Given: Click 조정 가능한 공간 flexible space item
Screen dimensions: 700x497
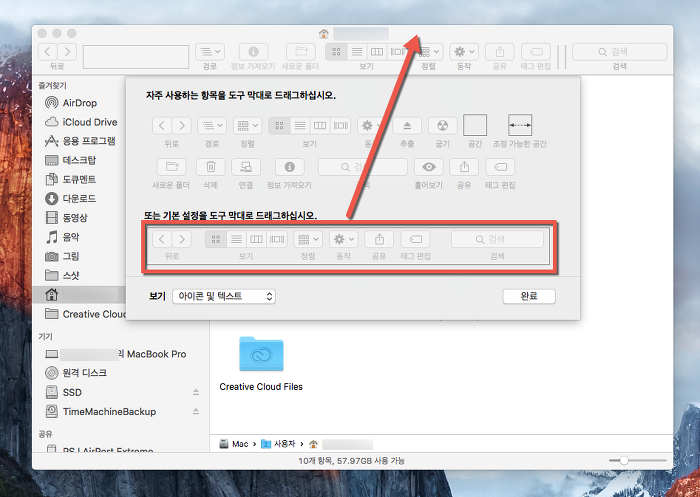Looking at the screenshot, I should (520, 125).
